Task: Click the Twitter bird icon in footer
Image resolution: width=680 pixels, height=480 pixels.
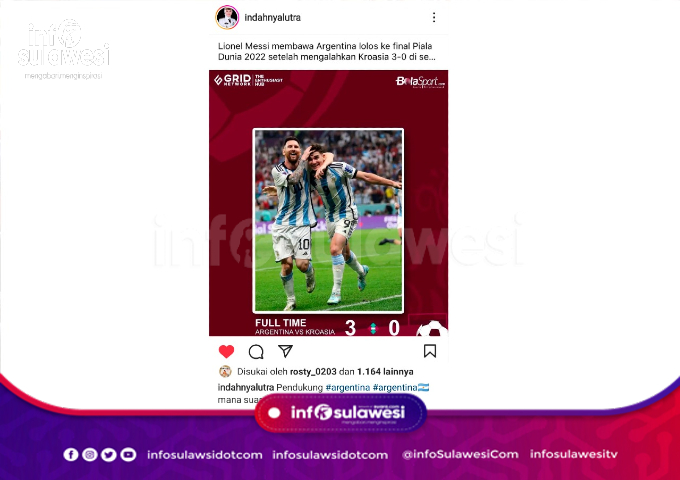Action: click(x=109, y=454)
